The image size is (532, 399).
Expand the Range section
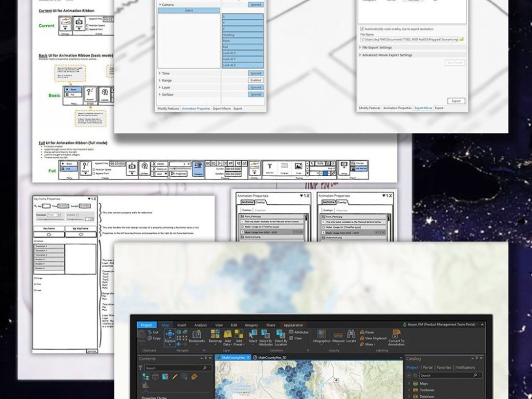click(160, 80)
